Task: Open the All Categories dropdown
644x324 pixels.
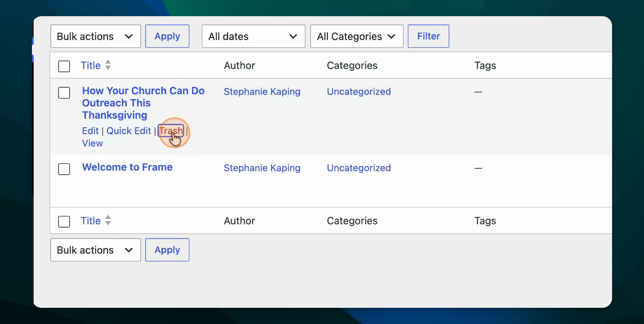Action: 357,36
